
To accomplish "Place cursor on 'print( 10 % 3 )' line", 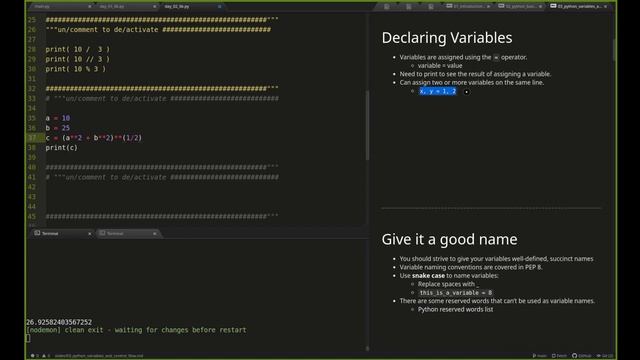I will point(76,69).
